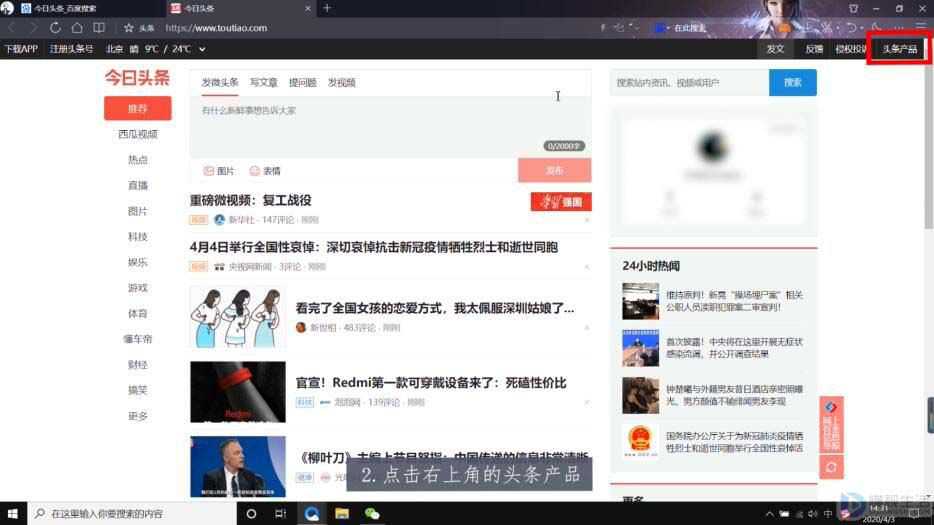
Task: Click the browser Back arrow
Action: [x=12, y=27]
